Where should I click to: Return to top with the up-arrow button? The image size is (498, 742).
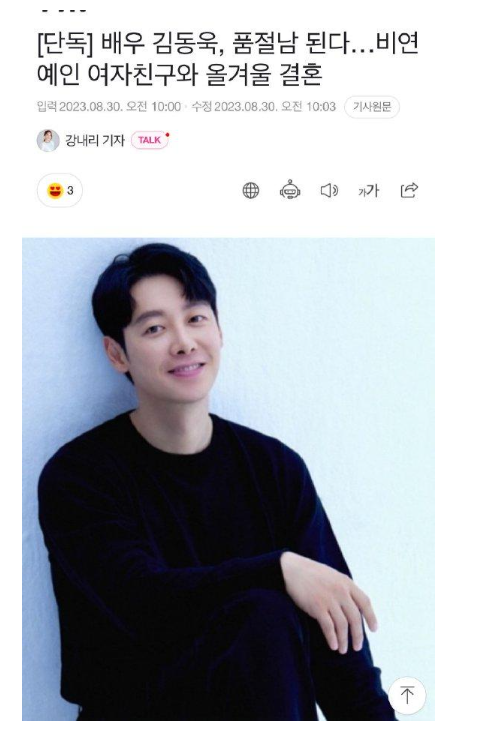tap(407, 695)
